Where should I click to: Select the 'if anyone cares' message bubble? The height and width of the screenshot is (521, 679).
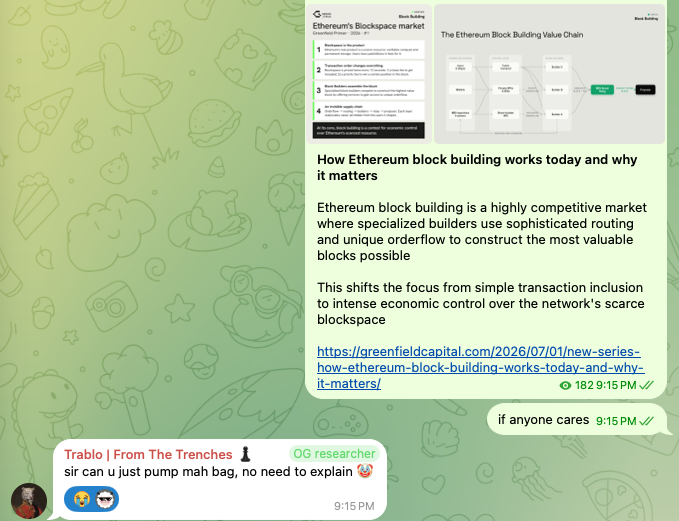coord(576,420)
